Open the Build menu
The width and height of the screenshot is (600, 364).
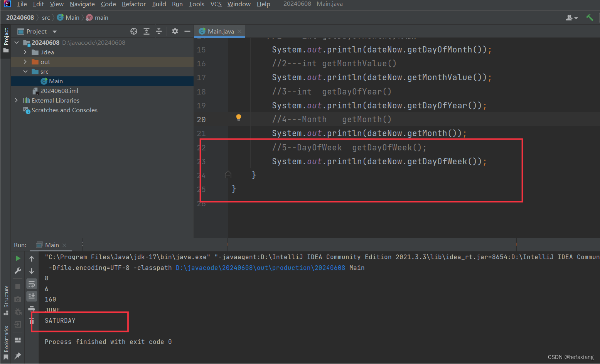(x=159, y=4)
